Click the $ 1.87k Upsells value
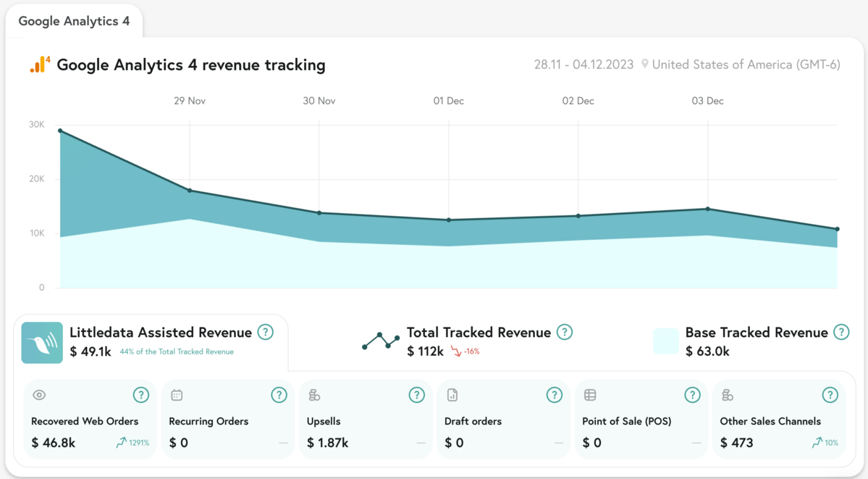The image size is (868, 479). [x=328, y=443]
